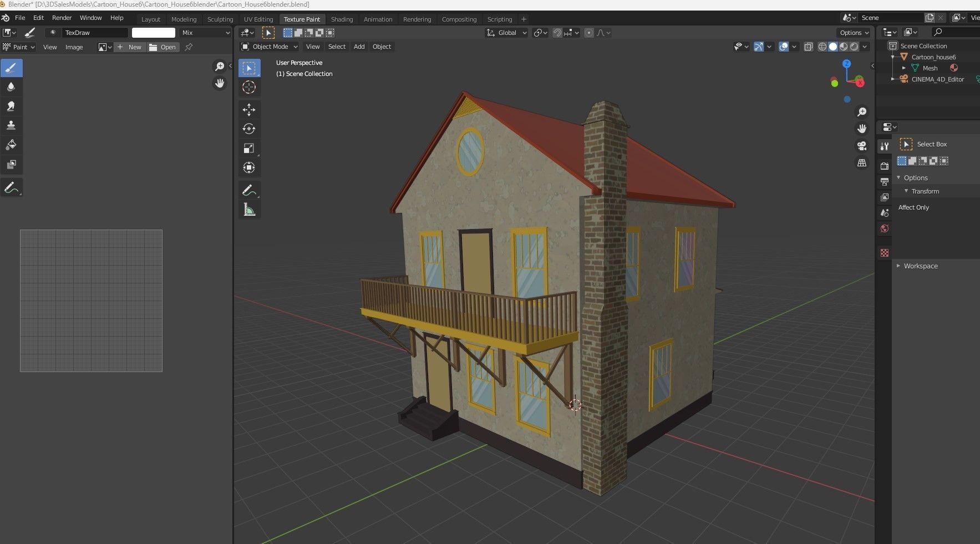Switch to the Sculpting workspace tab

220,19
